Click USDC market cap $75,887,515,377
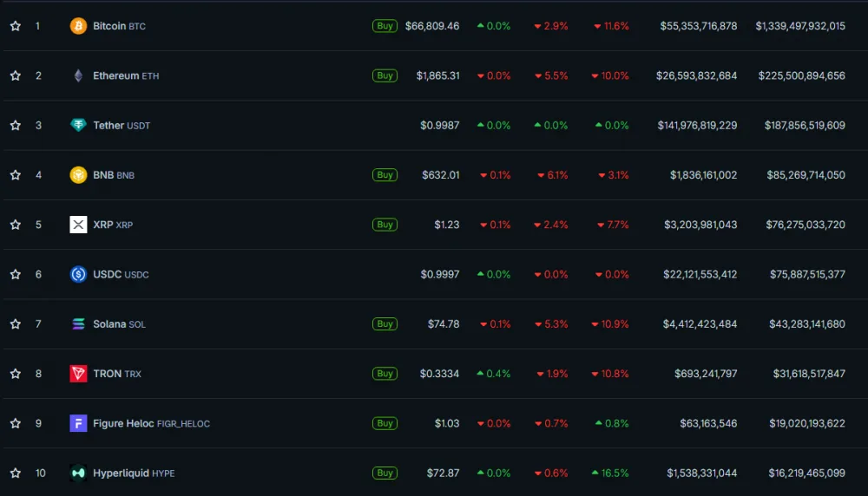 (807, 274)
